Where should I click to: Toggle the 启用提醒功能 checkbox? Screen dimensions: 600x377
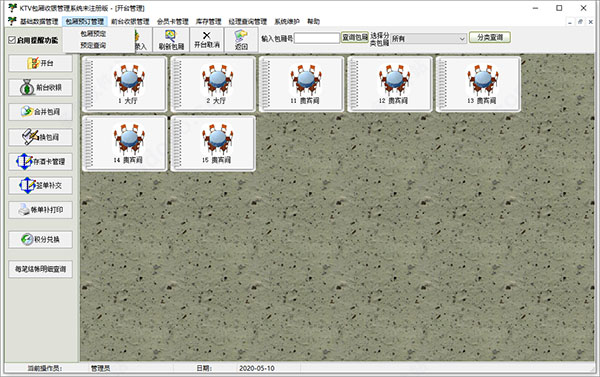12,40
